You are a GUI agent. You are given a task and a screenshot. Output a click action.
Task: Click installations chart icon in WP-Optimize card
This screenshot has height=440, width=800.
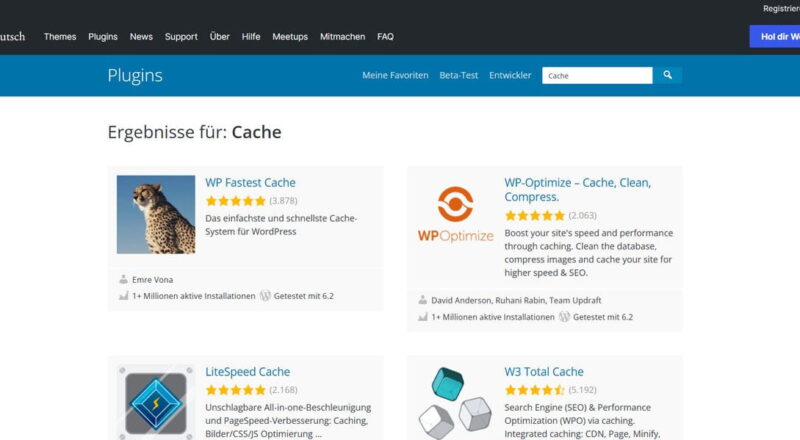[422, 316]
